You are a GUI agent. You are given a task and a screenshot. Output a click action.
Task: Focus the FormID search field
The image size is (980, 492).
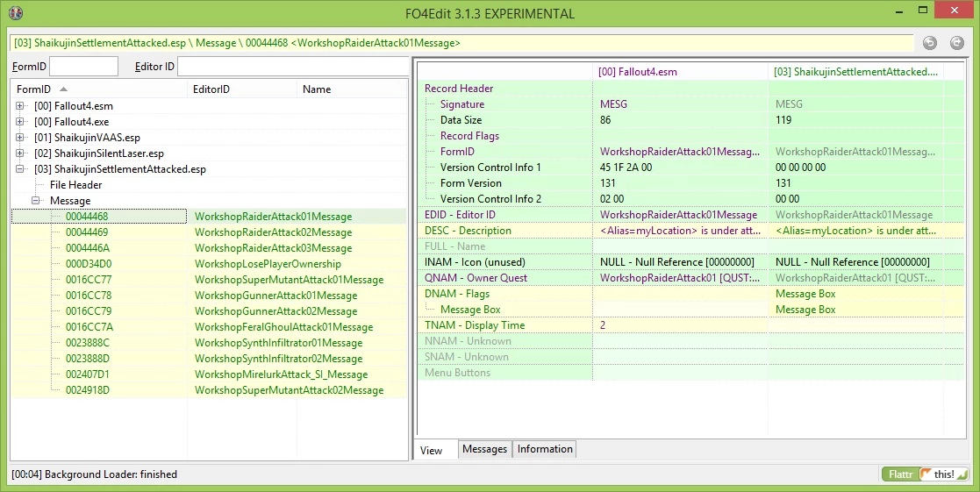(83, 66)
